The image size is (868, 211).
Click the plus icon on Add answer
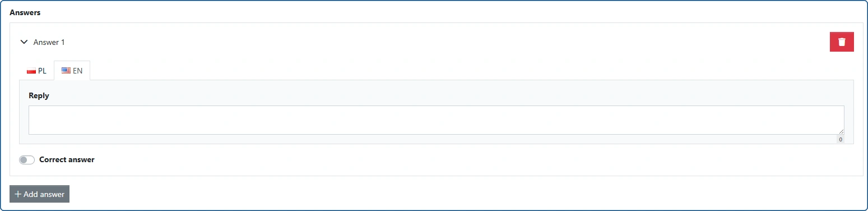18,194
